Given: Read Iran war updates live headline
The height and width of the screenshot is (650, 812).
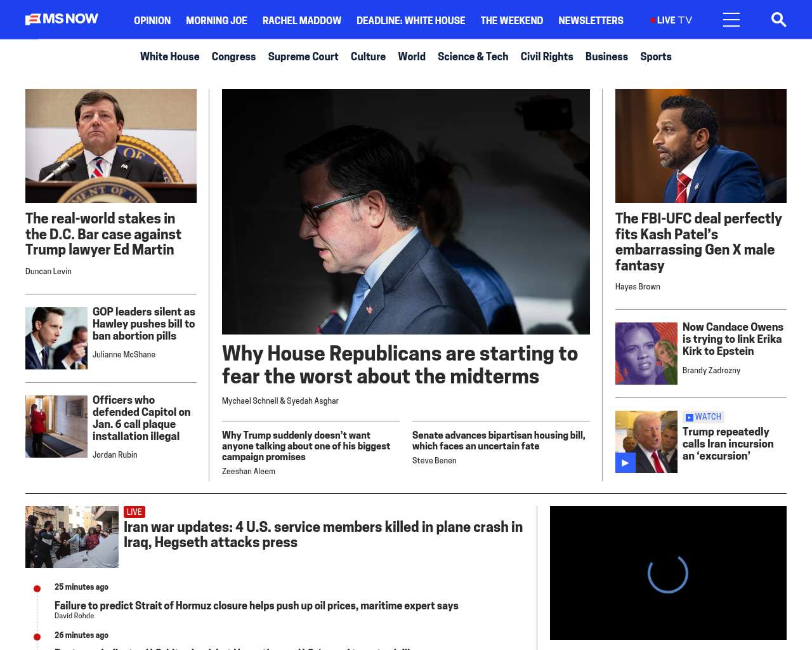Looking at the screenshot, I should pos(323,534).
